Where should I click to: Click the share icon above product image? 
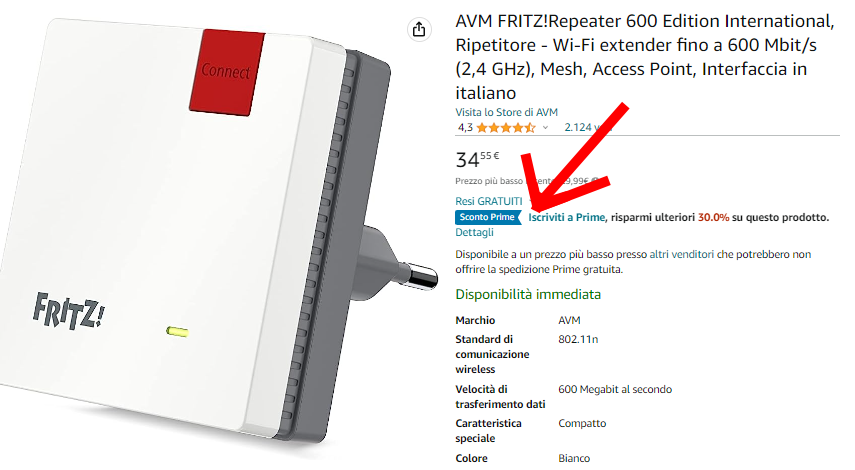(x=419, y=29)
